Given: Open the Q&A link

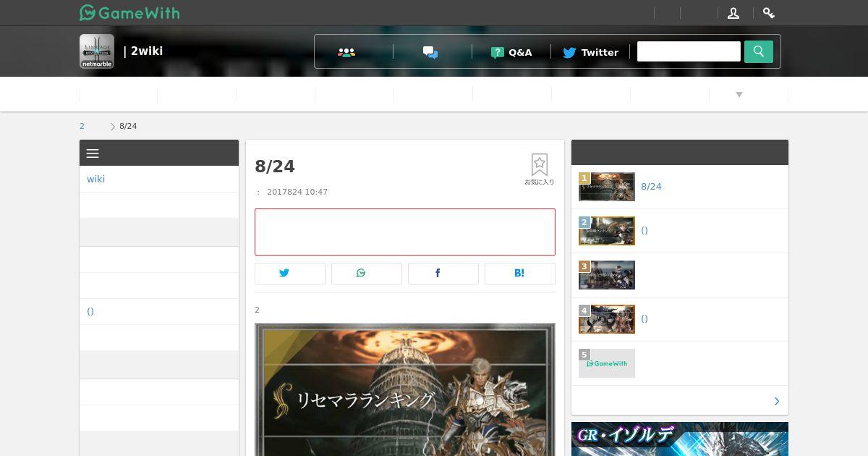Looking at the screenshot, I should tap(511, 52).
